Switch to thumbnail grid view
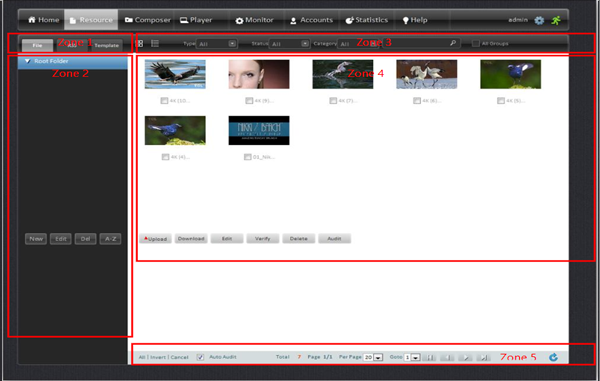This screenshot has width=600, height=381. tap(139, 43)
